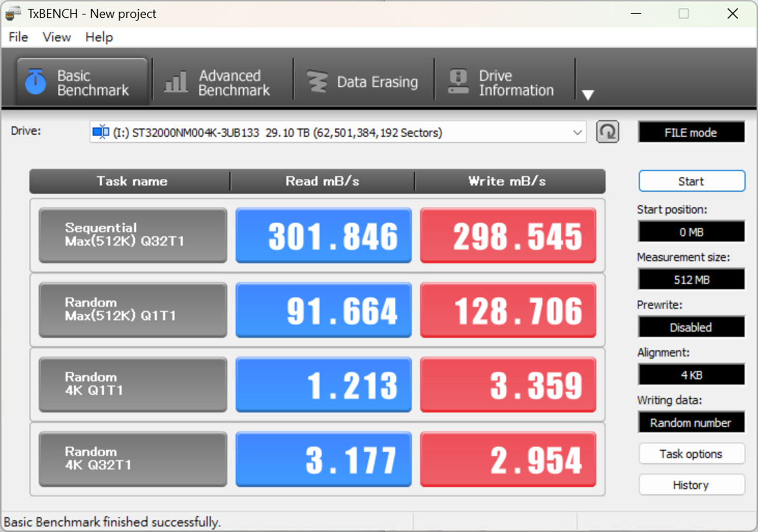Select the Sequential Max(512K) Q32T1 task label
Image resolution: width=758 pixels, height=532 pixels.
[x=132, y=235]
